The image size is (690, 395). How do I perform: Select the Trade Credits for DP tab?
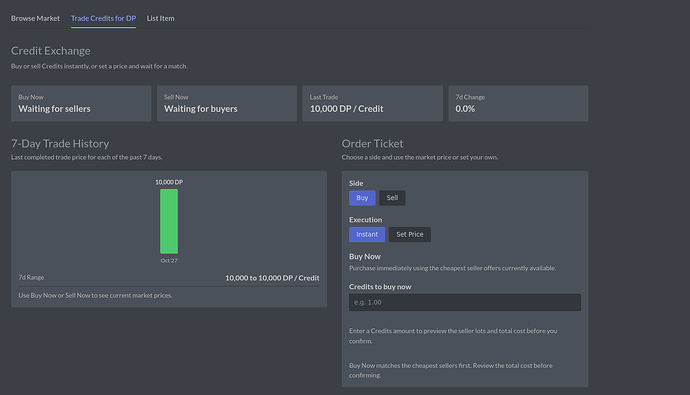pyautogui.click(x=103, y=18)
